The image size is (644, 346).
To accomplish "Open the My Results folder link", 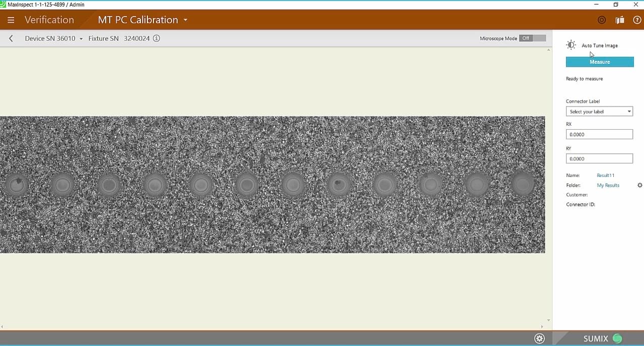I will [x=608, y=185].
